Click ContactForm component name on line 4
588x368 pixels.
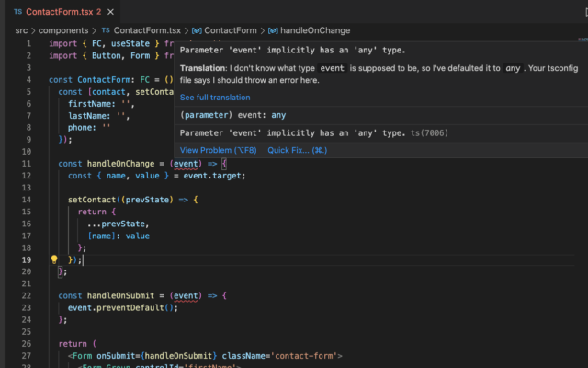[104, 80]
